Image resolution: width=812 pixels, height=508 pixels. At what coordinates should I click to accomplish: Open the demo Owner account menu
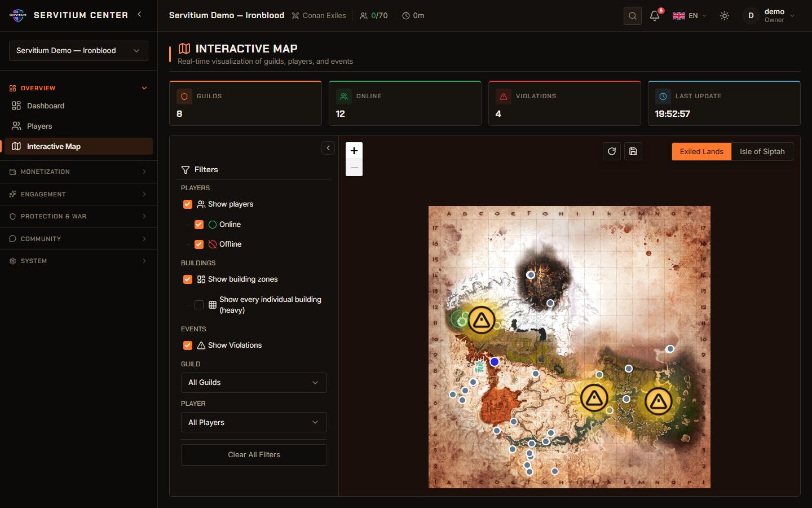(x=769, y=16)
